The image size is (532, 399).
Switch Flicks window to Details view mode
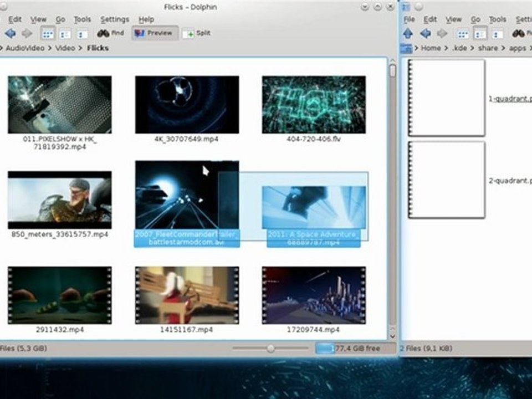pyautogui.click(x=65, y=34)
